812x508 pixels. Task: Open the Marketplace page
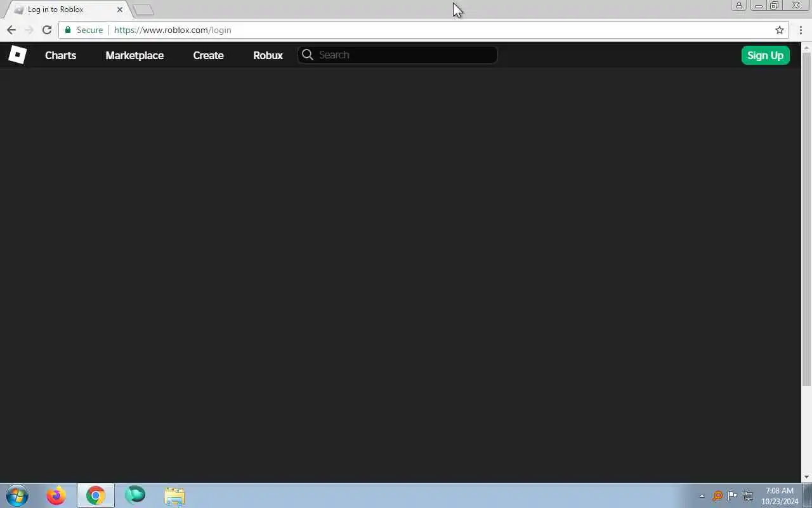134,55
